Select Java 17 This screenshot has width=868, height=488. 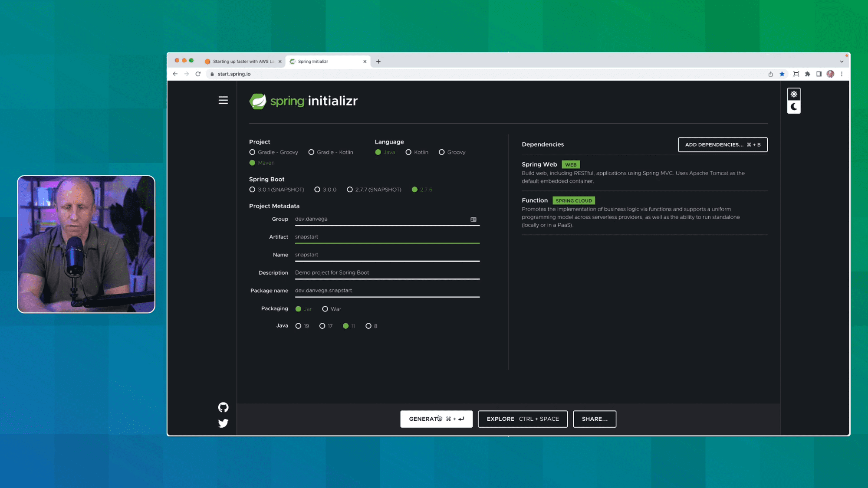click(322, 326)
